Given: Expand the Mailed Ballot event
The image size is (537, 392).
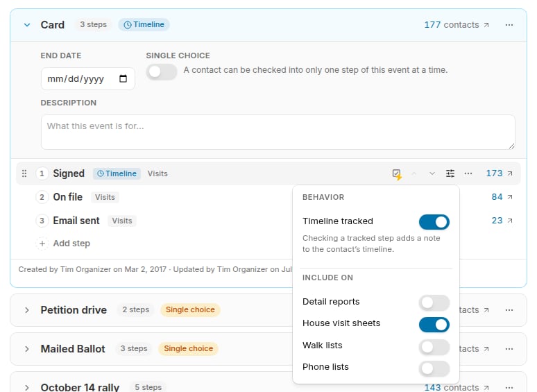Looking at the screenshot, I should coord(27,349).
